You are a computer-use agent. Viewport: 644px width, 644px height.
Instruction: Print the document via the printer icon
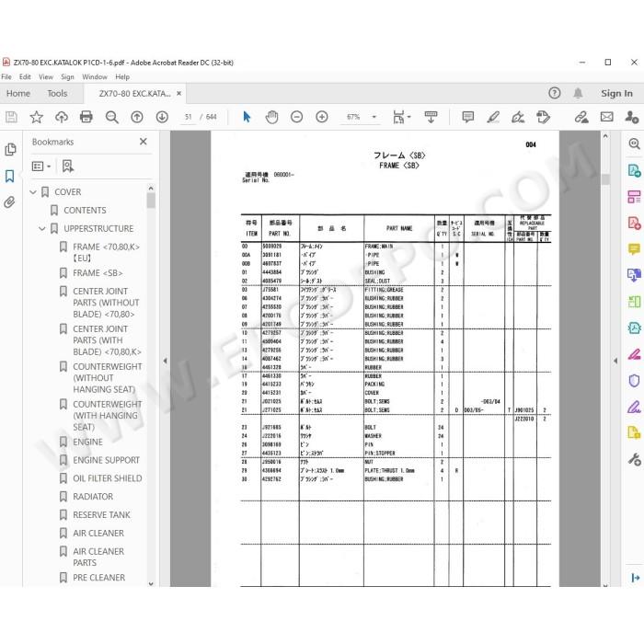click(86, 117)
